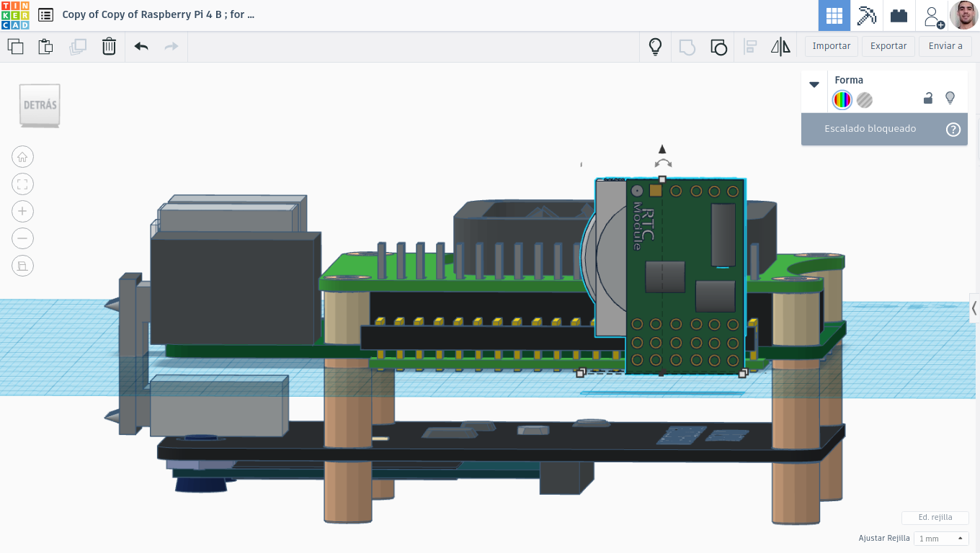
Task: Switch to 3D design grid view
Action: (x=834, y=16)
